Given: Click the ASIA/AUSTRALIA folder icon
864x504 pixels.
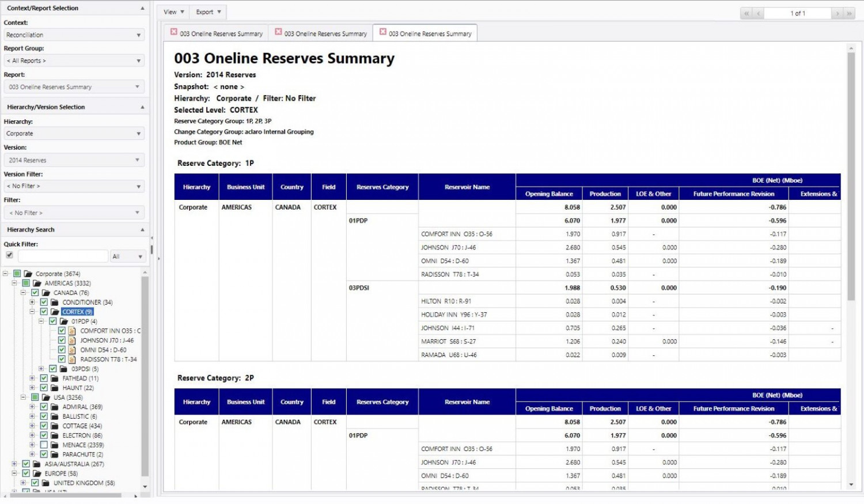Looking at the screenshot, I should pyautogui.click(x=36, y=464).
